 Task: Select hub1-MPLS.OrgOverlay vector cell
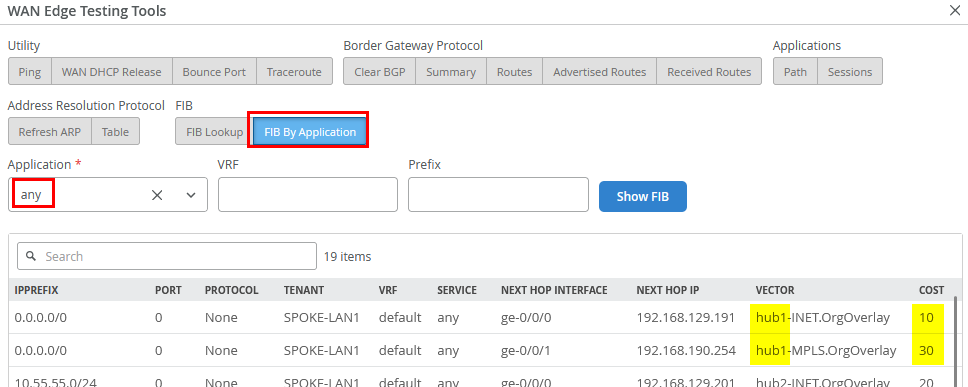[x=826, y=351]
